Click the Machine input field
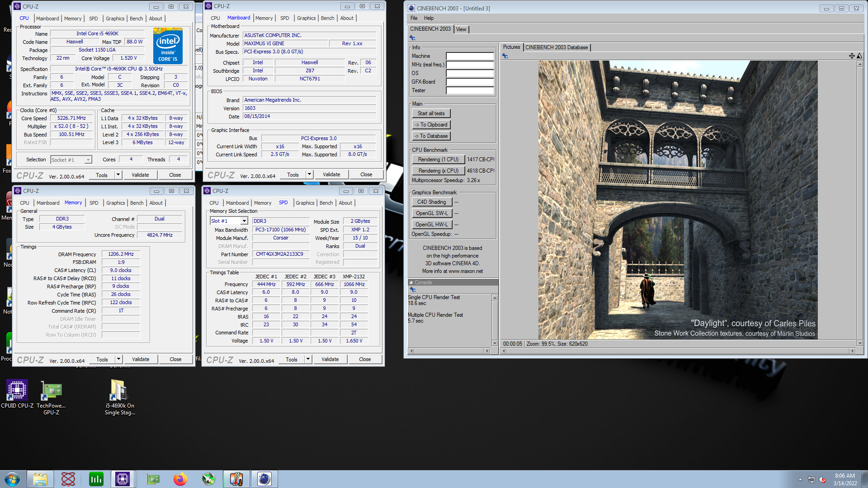 pyautogui.click(x=470, y=56)
